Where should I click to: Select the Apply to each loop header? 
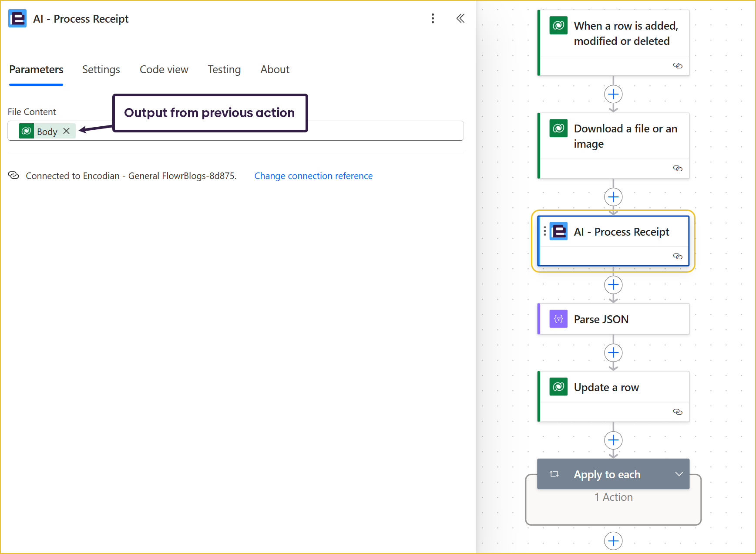pyautogui.click(x=613, y=474)
